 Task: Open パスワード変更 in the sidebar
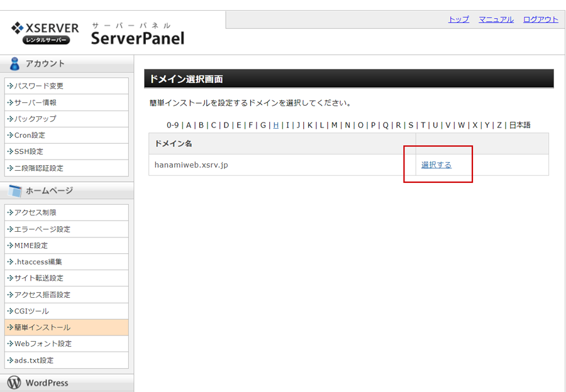tap(67, 86)
